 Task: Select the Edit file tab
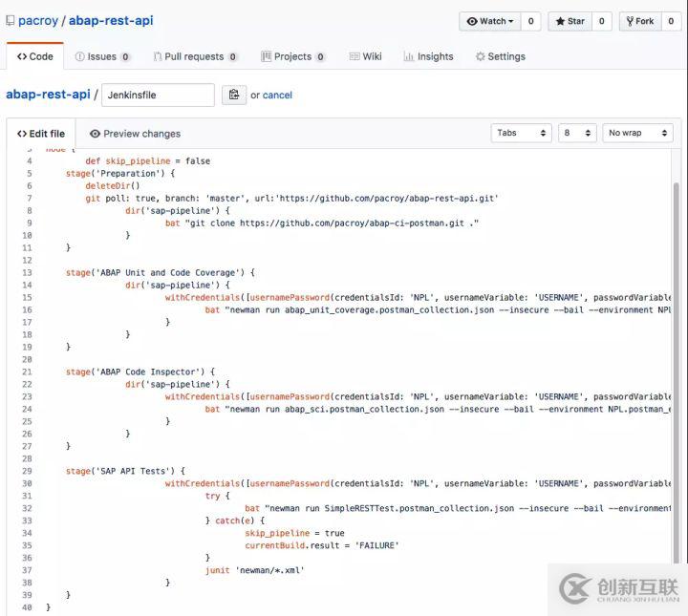click(x=41, y=134)
